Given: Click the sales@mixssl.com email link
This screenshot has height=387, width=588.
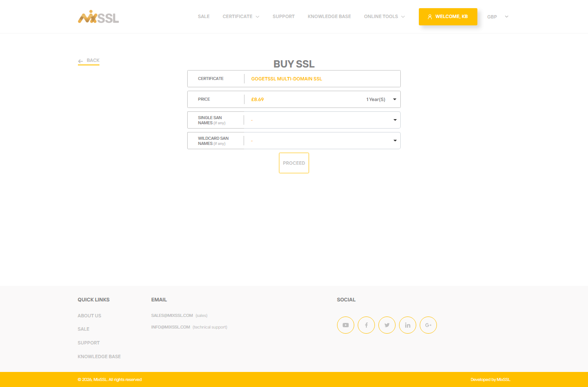Looking at the screenshot, I should coord(172,316).
